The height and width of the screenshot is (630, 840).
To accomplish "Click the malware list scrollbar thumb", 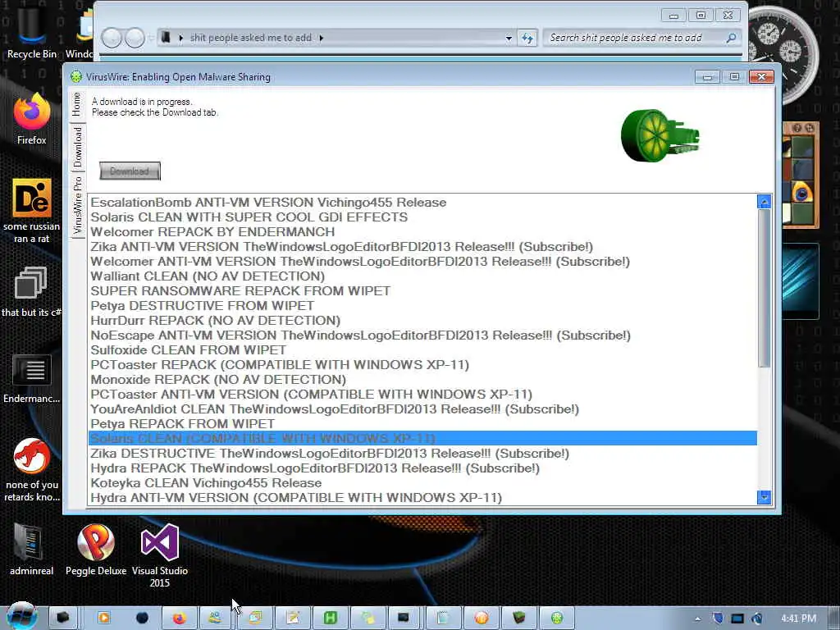I will [x=764, y=288].
